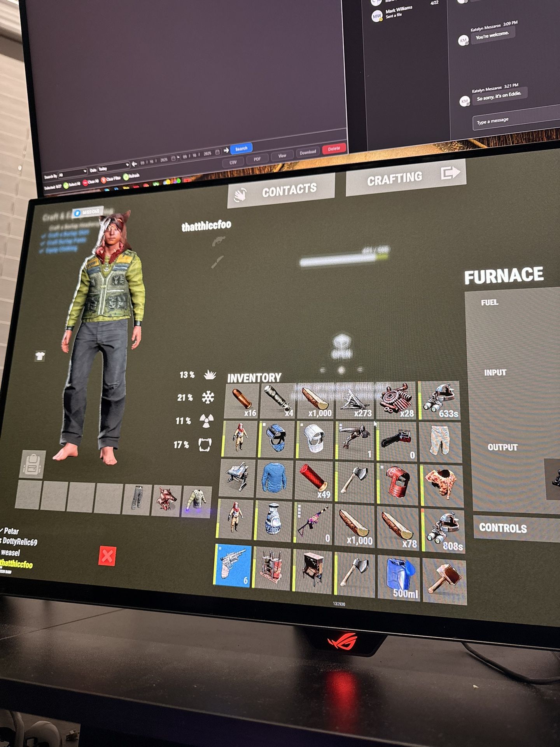Click the first empty wear slot
560x747 pixels.
point(28,494)
